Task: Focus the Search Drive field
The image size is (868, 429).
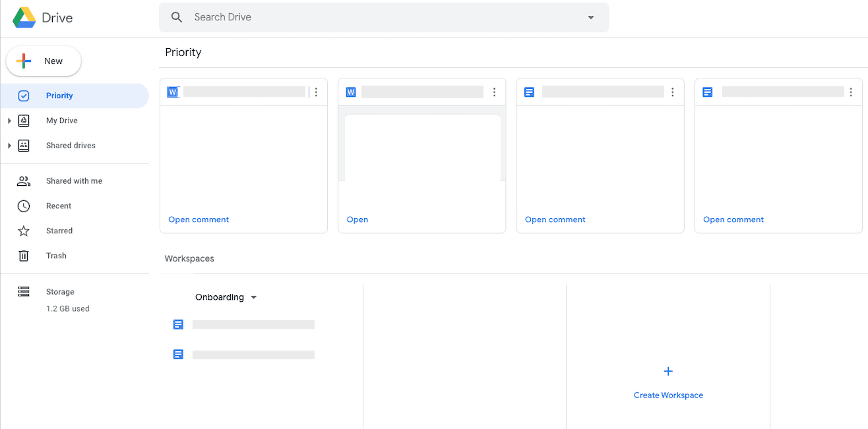Action: pyautogui.click(x=384, y=17)
